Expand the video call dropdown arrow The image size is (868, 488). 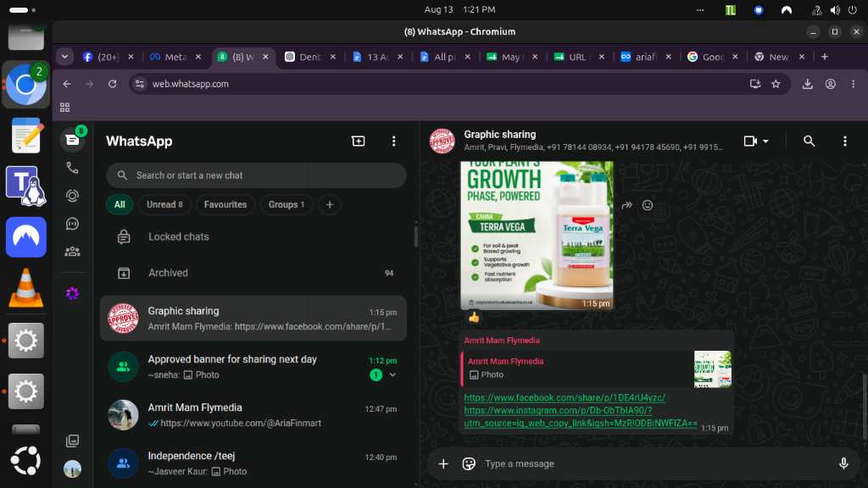coord(765,141)
